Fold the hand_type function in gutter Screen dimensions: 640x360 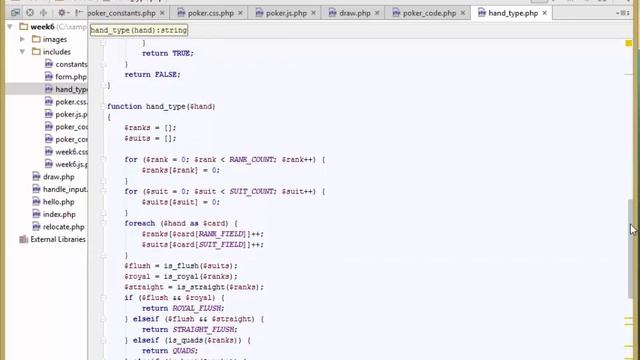(x=103, y=107)
